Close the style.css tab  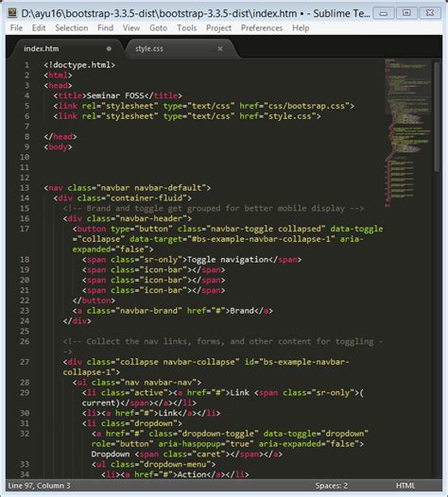point(220,49)
